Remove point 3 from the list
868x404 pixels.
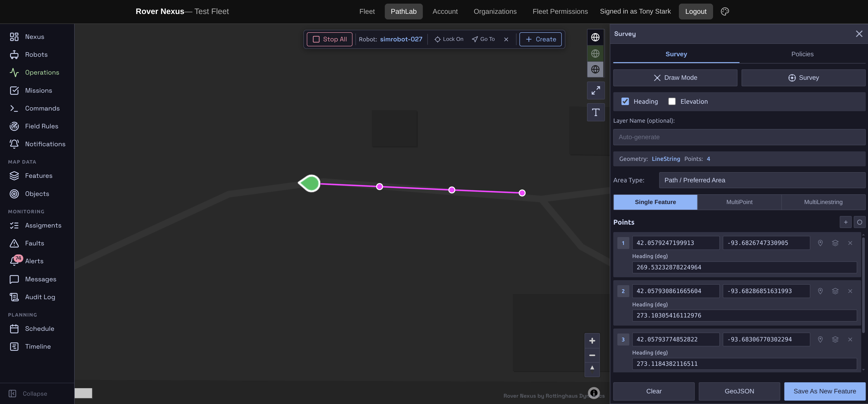850,340
